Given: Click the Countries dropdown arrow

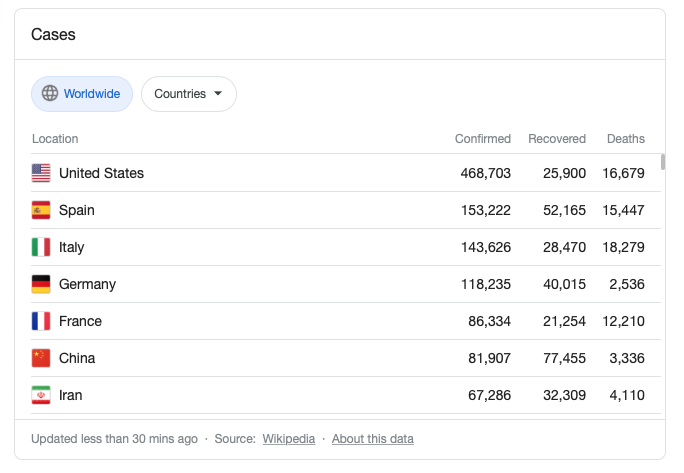Looking at the screenshot, I should pyautogui.click(x=218, y=93).
